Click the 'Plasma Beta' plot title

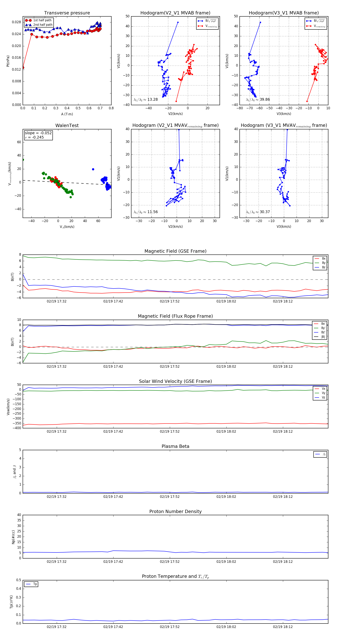pyautogui.click(x=175, y=447)
